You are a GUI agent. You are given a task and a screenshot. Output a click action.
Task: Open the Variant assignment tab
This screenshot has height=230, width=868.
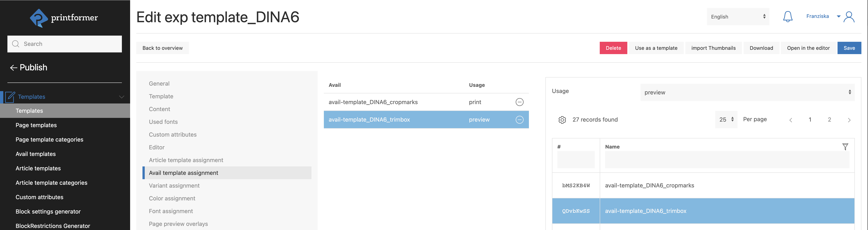tap(174, 186)
